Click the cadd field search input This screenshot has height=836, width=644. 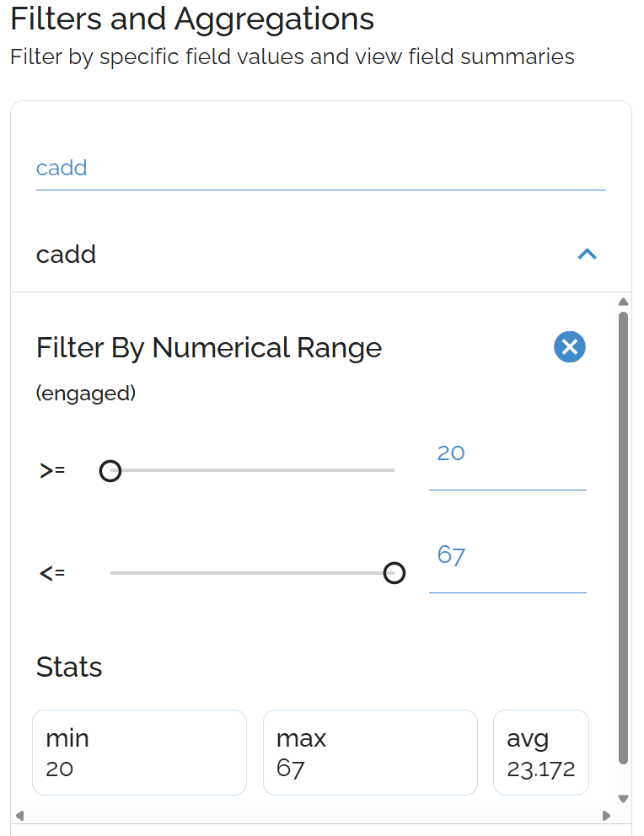(320, 169)
